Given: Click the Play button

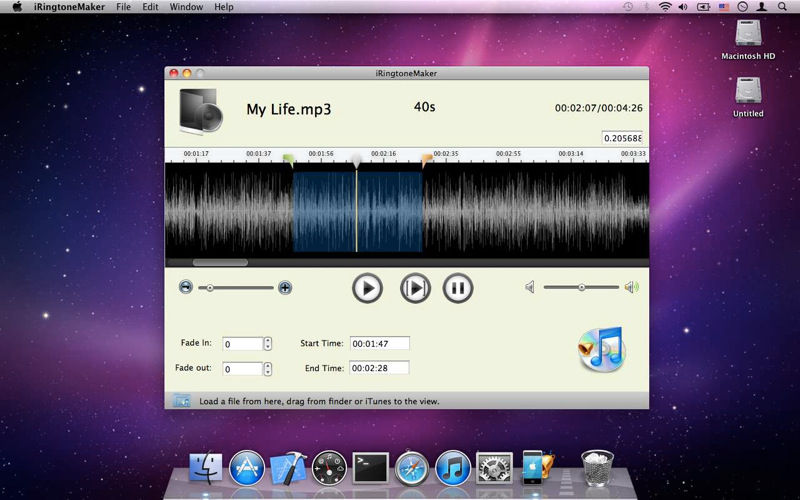Looking at the screenshot, I should 367,288.
